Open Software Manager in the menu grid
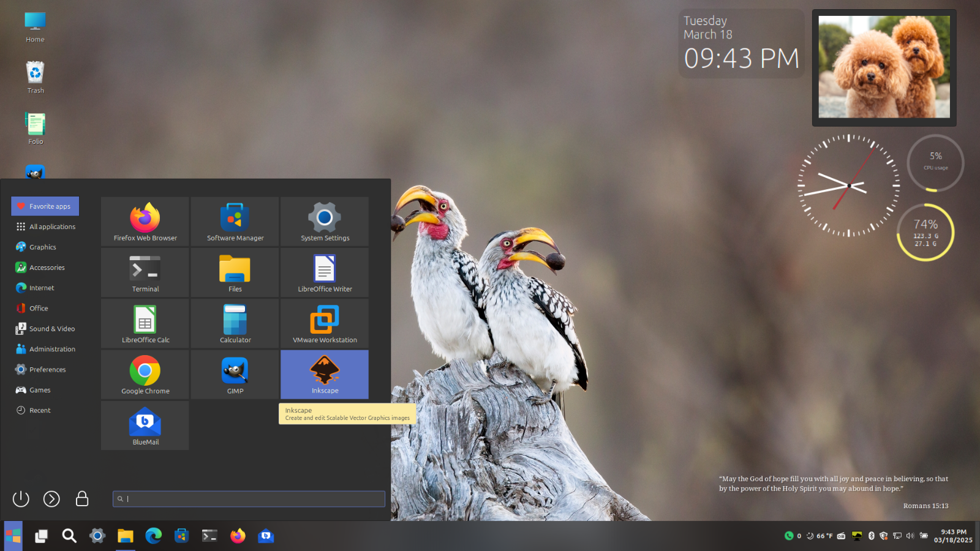 point(235,222)
